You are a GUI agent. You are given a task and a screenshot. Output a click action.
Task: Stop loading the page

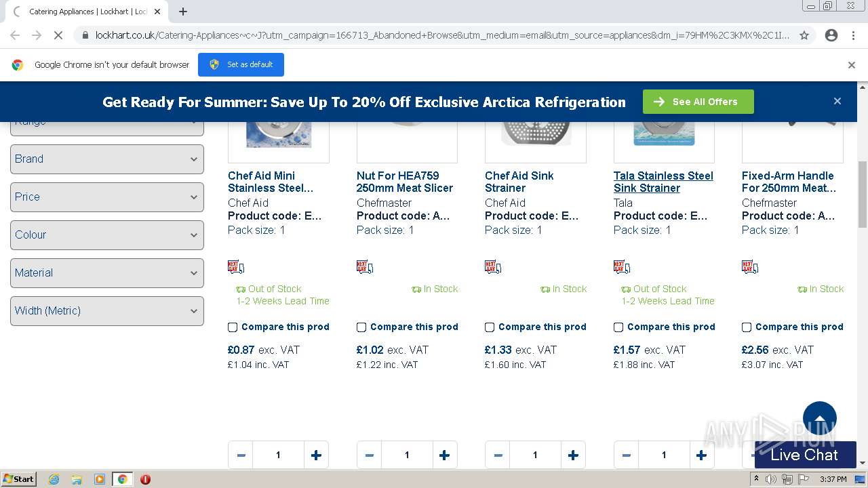(x=58, y=35)
